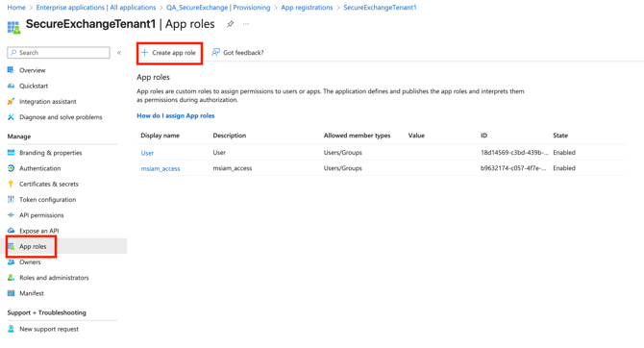Sort by Description column header
The height and width of the screenshot is (348, 644).
(230, 136)
